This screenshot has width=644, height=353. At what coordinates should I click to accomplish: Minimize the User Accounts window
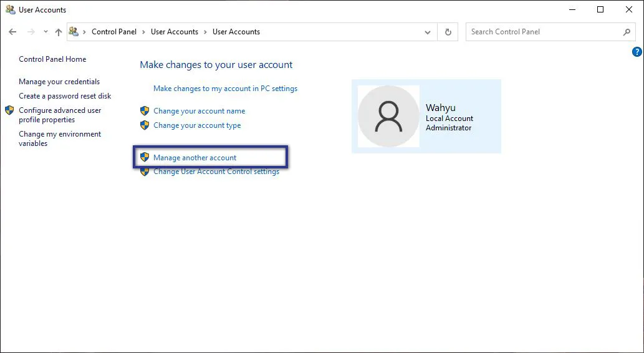click(572, 9)
